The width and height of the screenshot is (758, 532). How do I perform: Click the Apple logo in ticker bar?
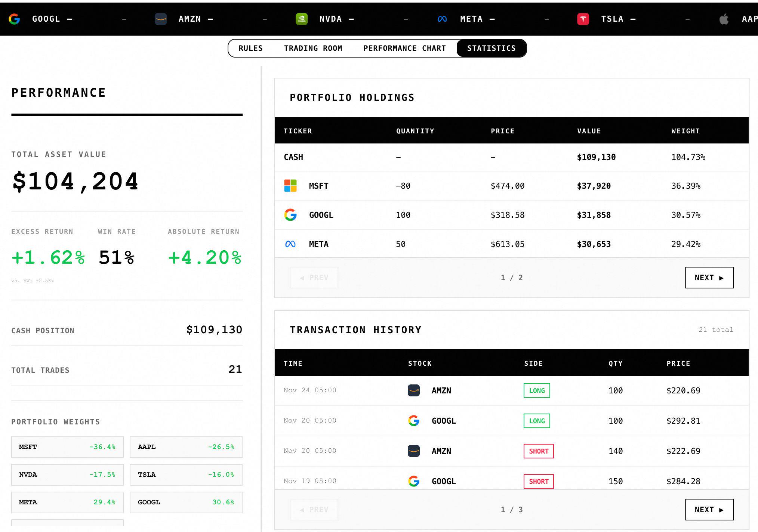[724, 19]
